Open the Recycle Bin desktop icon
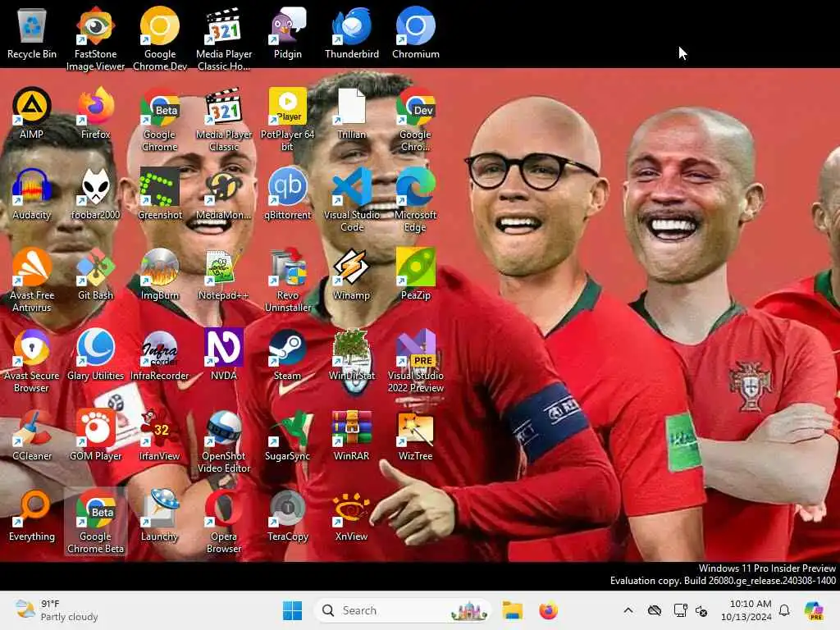The height and width of the screenshot is (630, 840). pos(32,33)
